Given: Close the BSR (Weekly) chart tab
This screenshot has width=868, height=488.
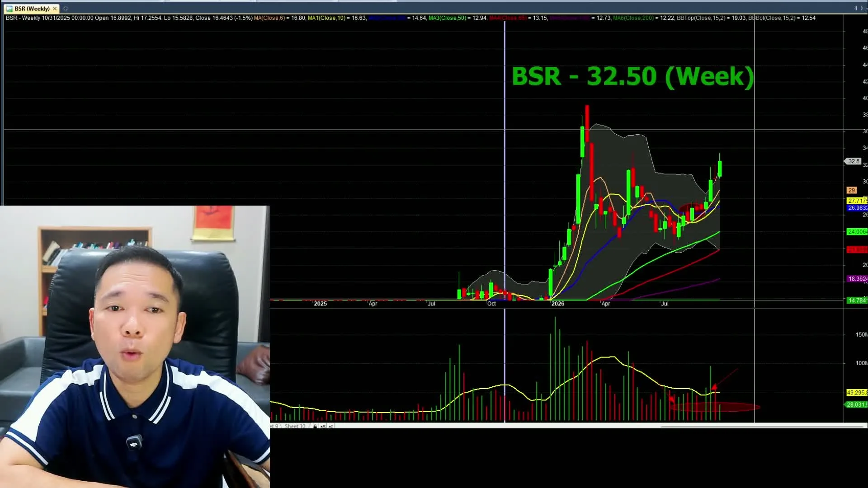Looking at the screenshot, I should coord(55,9).
